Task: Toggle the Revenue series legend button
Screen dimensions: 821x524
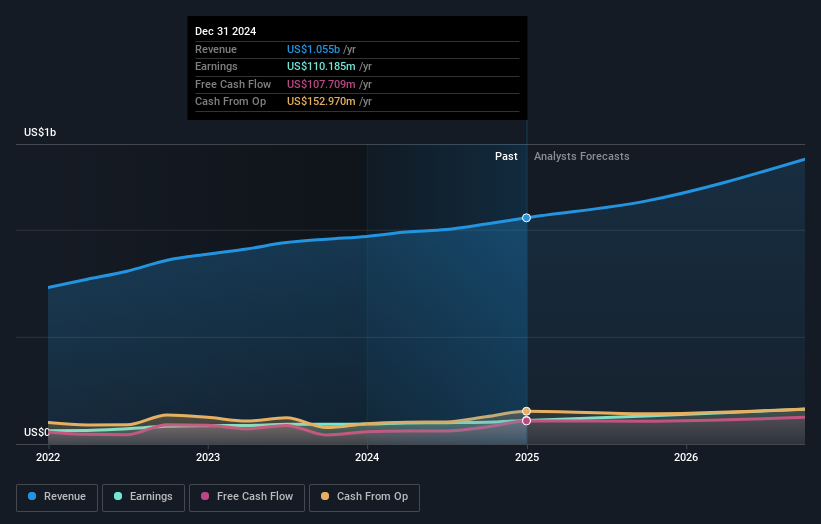Action: 57,497
